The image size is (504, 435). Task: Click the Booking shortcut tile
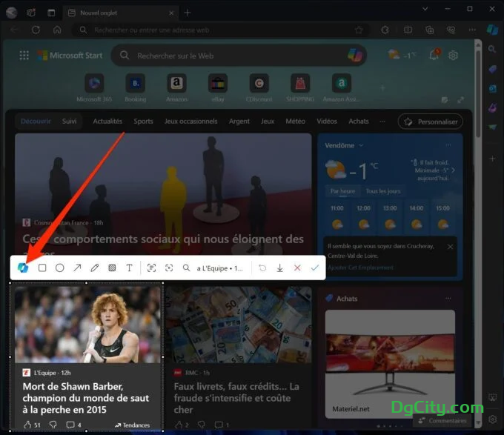click(x=136, y=87)
